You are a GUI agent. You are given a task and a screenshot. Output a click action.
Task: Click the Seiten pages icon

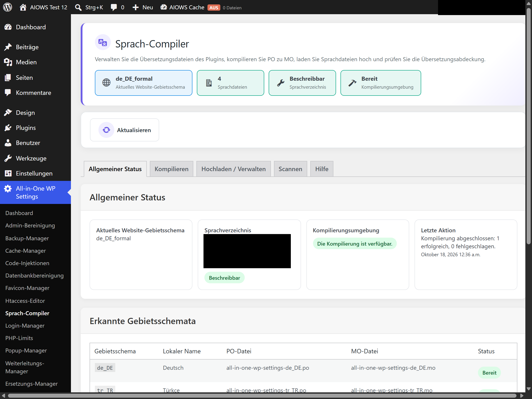[8, 78]
